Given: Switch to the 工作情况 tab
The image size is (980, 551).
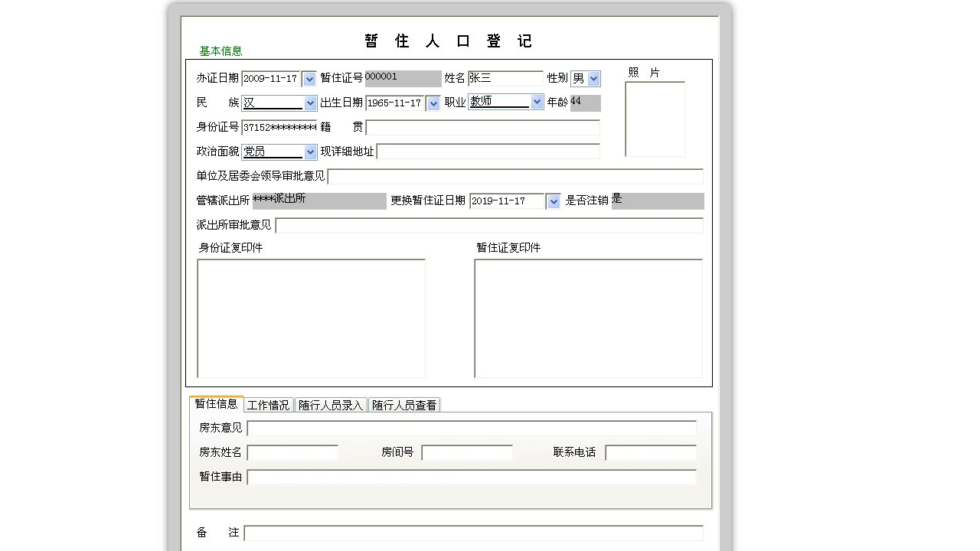Looking at the screenshot, I should click(x=268, y=405).
